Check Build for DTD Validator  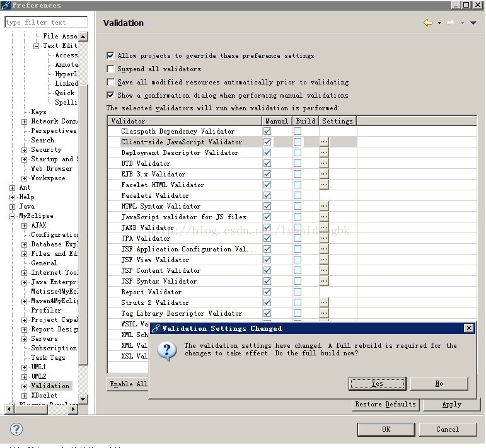[298, 163]
